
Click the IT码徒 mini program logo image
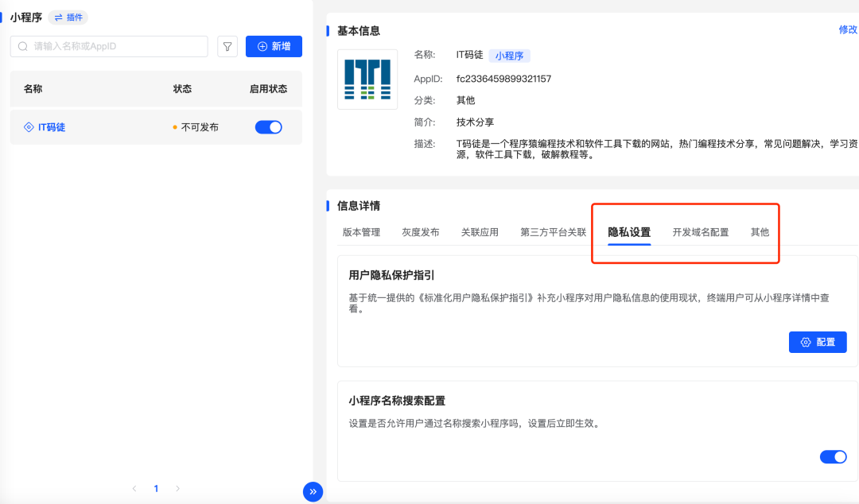367,79
